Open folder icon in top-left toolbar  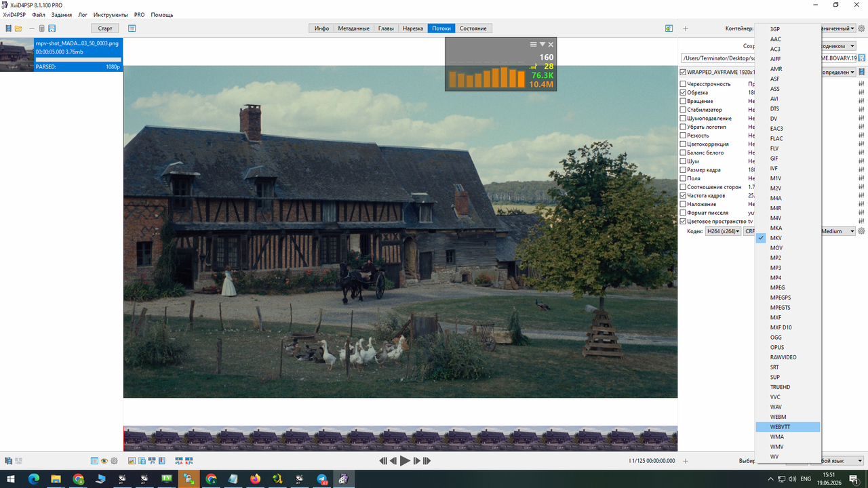(19, 28)
